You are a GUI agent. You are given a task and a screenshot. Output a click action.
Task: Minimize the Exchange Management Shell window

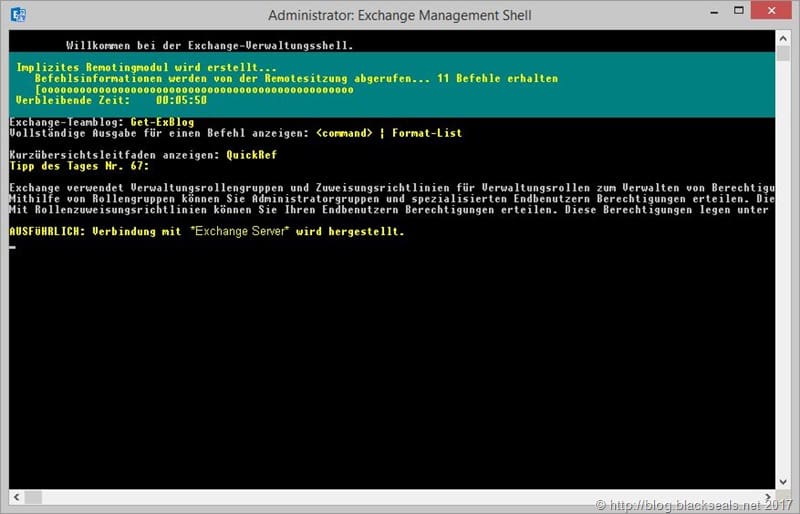[x=714, y=12]
